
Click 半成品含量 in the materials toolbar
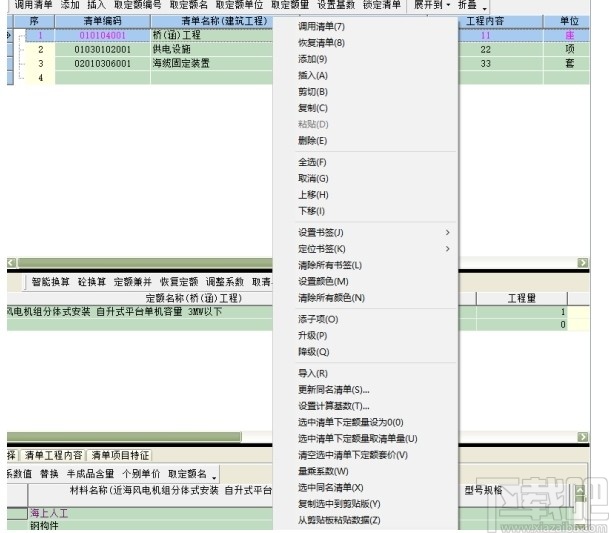pyautogui.click(x=90, y=474)
